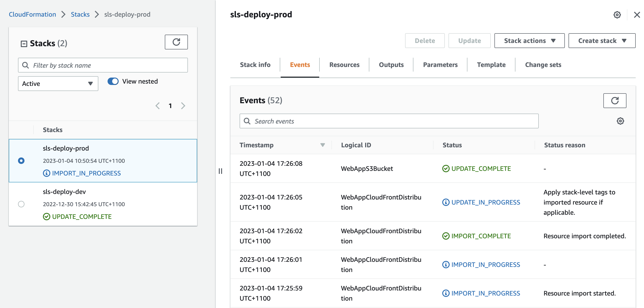Select the sls-deploy-prod radio button
Viewport: 644px width, 308px height.
[x=21, y=160]
